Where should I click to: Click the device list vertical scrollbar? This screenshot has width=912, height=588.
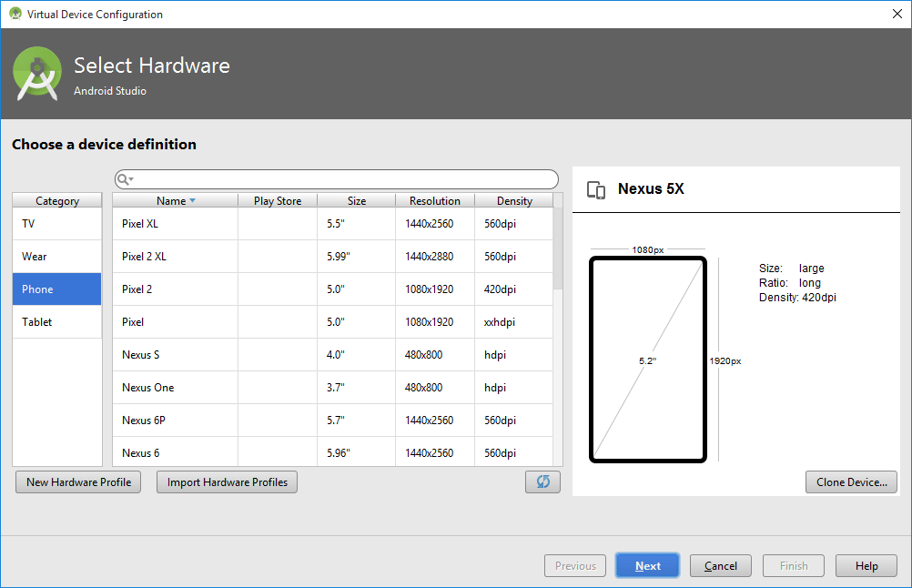[x=558, y=250]
